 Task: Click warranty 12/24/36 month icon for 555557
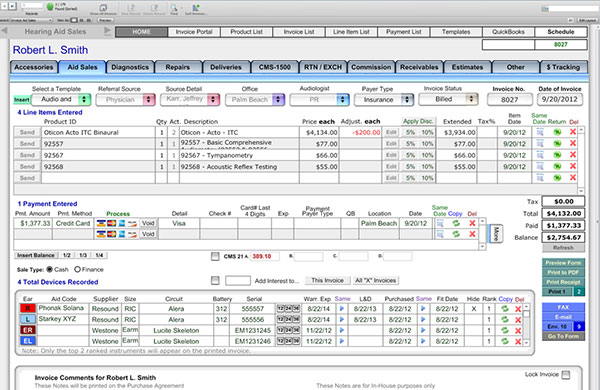pos(288,308)
